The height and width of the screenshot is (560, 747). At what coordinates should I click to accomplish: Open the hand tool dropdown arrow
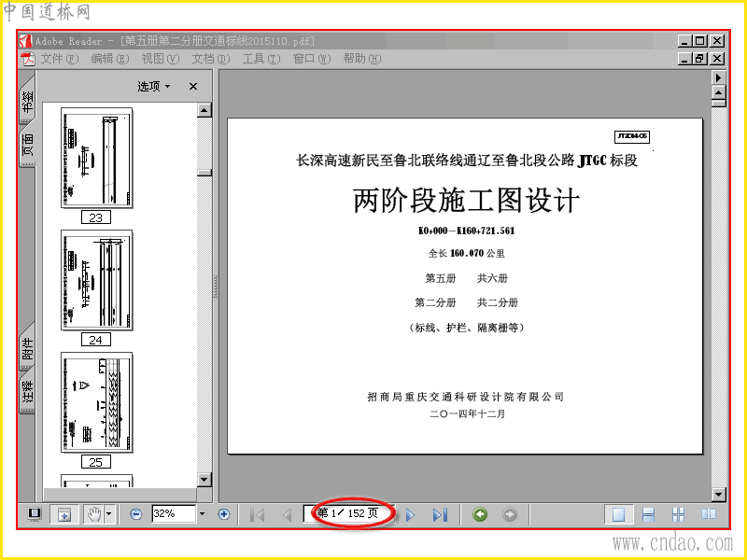click(x=109, y=514)
